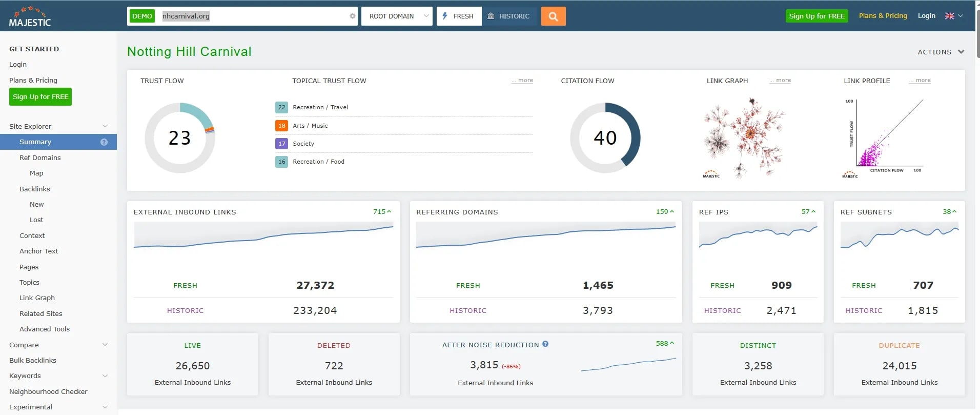Click the Majestic logo

coord(30,16)
